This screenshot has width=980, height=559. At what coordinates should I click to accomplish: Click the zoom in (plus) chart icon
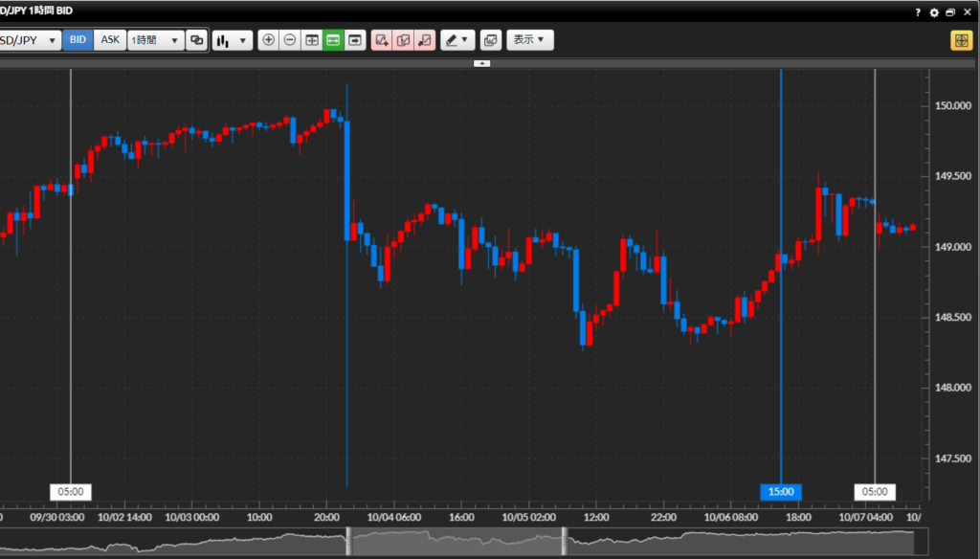[268, 40]
